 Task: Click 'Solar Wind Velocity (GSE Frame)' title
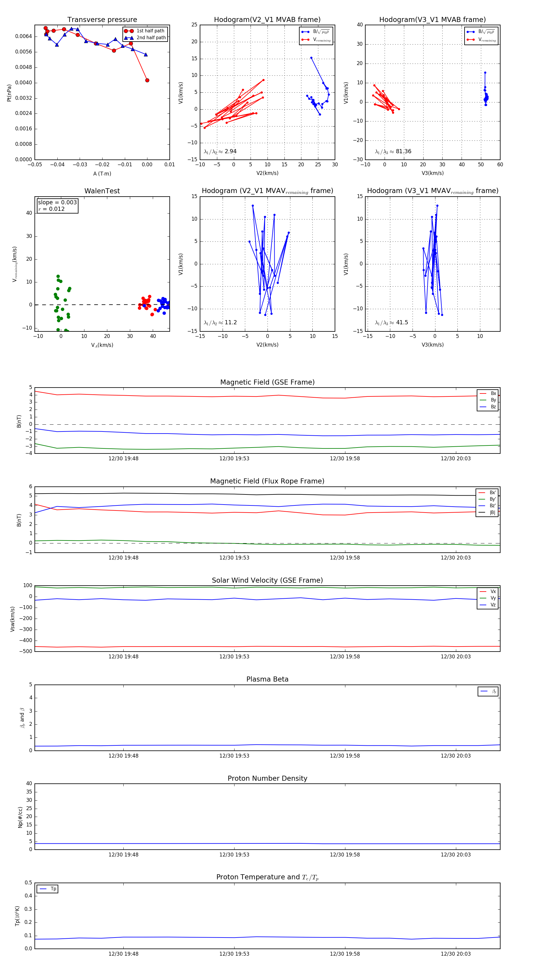(267, 580)
